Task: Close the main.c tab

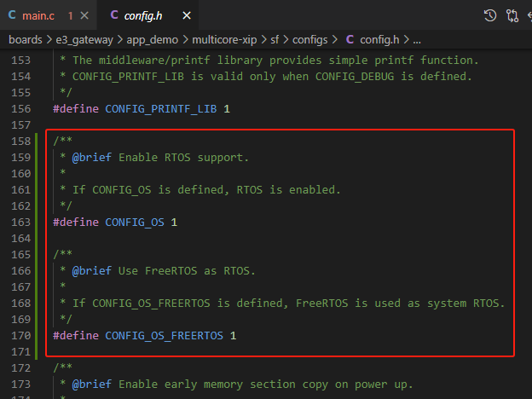Action: (85, 15)
